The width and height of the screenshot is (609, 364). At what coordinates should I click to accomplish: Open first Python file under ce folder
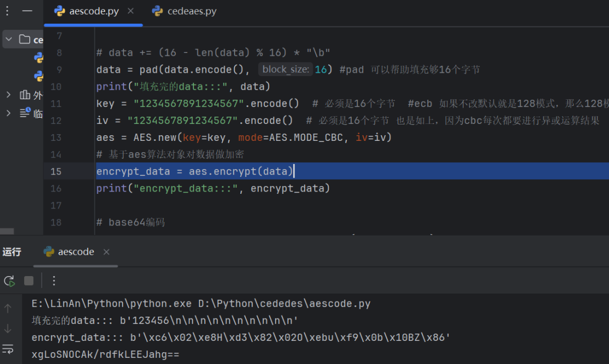tap(38, 58)
